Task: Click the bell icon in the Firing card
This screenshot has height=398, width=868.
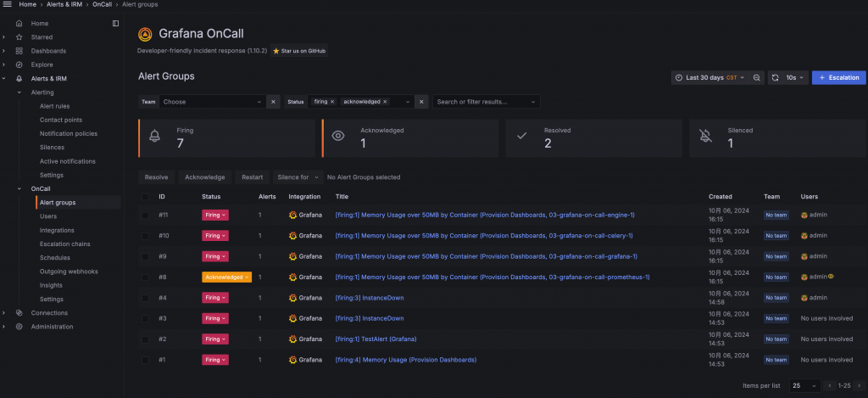Action: (155, 137)
